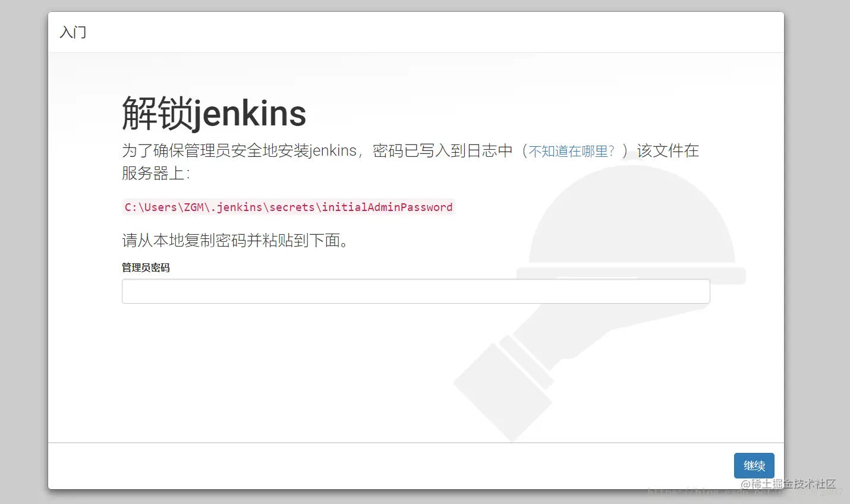
Task: Click the 该文件在 text after the link
Action: click(x=668, y=150)
